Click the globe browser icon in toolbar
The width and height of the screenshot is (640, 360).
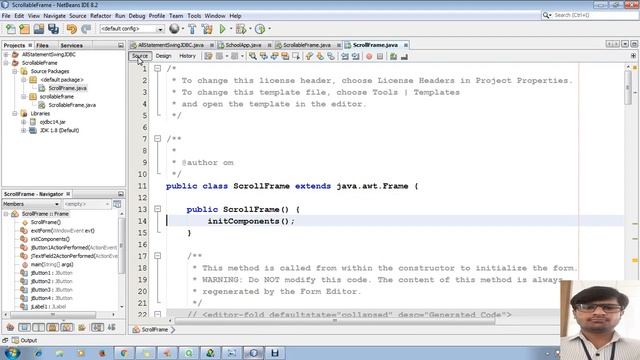coord(174,29)
